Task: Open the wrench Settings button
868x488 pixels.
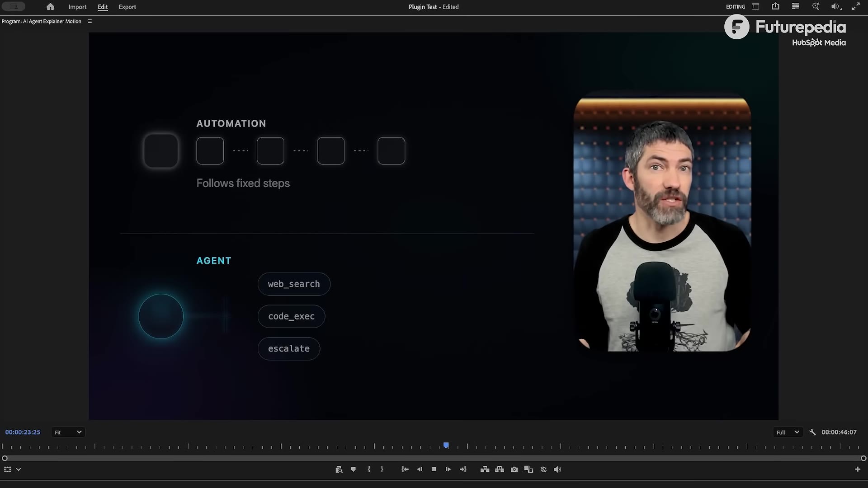Action: [x=812, y=432]
